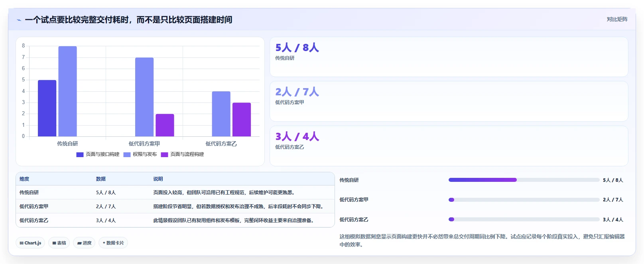The width and height of the screenshot is (644, 264).
Task: Click the 进度 chip
Action: tap(84, 243)
